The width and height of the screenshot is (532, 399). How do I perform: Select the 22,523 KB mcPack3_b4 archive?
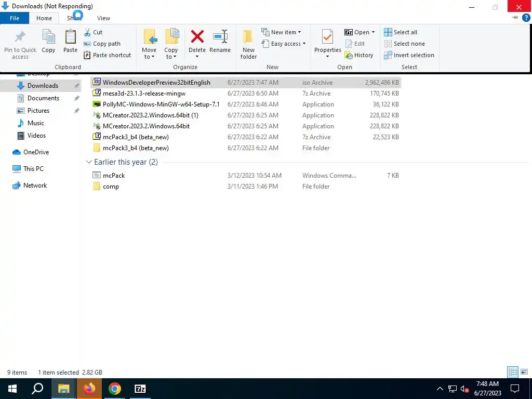246,137
